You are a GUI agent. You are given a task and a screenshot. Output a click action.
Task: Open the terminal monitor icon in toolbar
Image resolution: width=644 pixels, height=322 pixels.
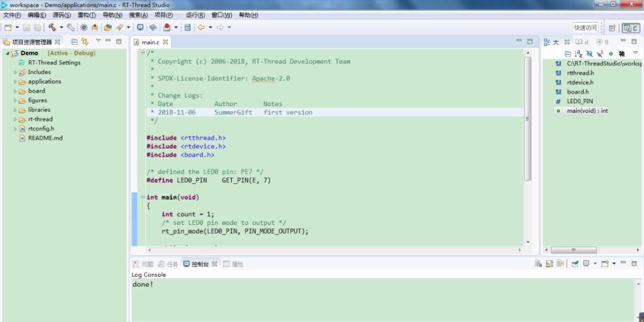(140, 27)
